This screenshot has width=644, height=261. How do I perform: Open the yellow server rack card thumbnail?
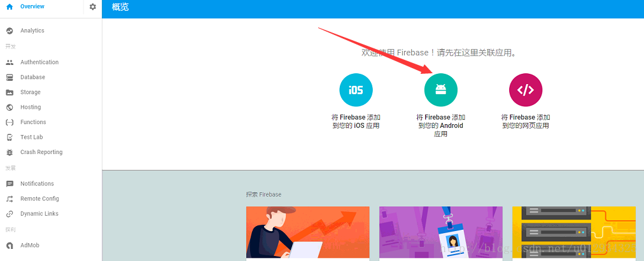(574, 232)
